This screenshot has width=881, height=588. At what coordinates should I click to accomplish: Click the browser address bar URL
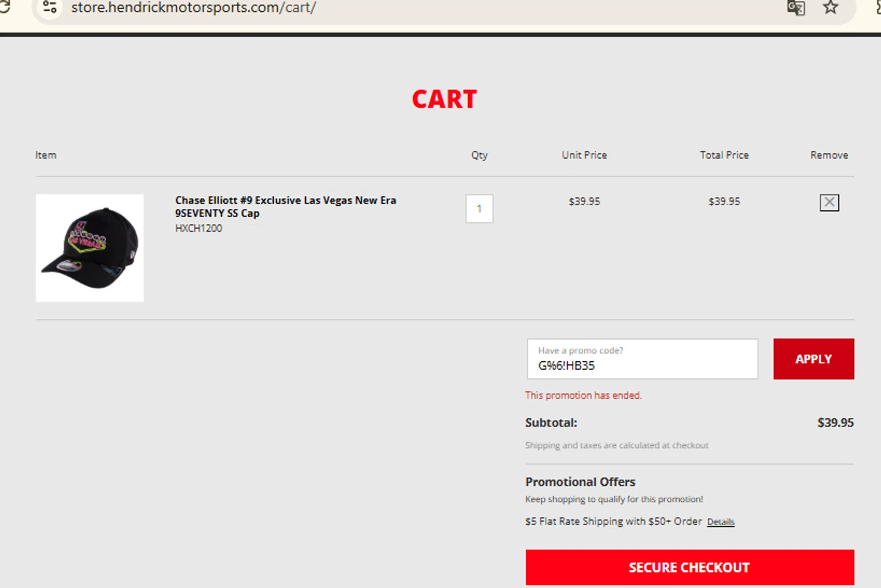point(194,8)
